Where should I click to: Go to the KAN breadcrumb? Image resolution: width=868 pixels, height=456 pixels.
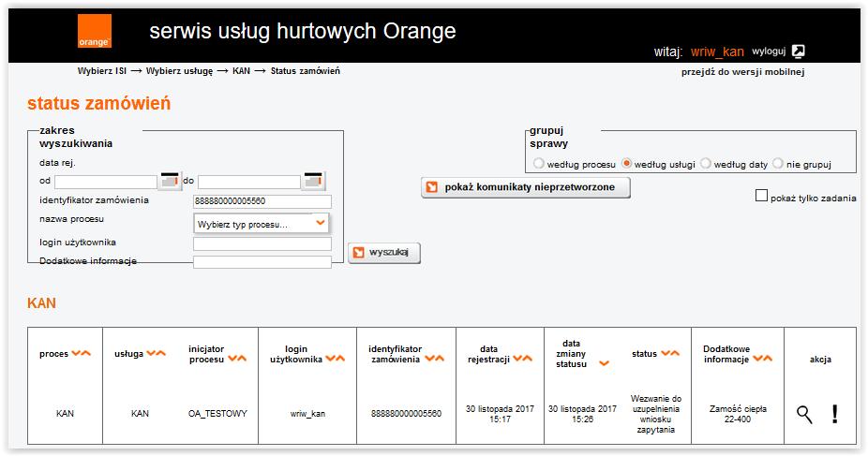pyautogui.click(x=241, y=71)
